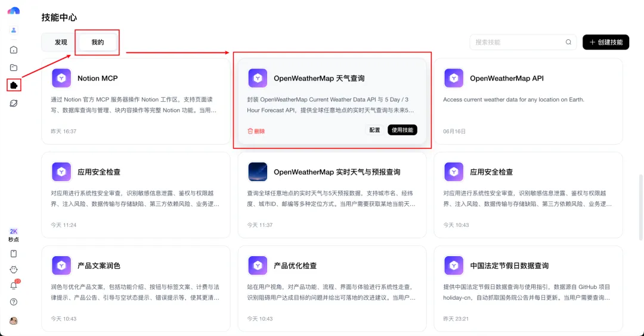Screen dimensions: 644x336
Task: Click the 昨天 23:21 timestamp
Action: pyautogui.click(x=456, y=318)
